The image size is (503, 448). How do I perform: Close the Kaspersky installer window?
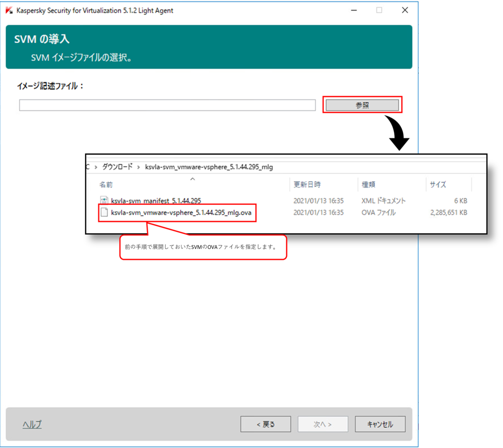coord(405,10)
